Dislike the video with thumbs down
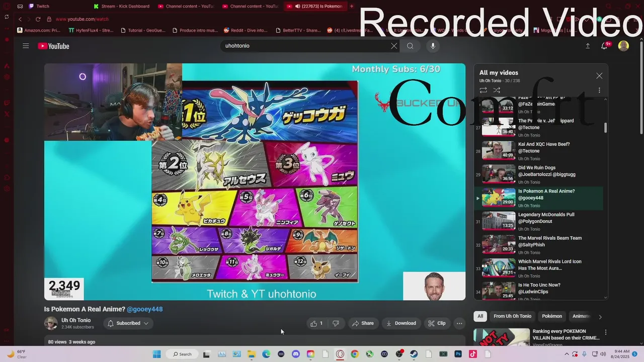644x362 pixels. pos(336,323)
